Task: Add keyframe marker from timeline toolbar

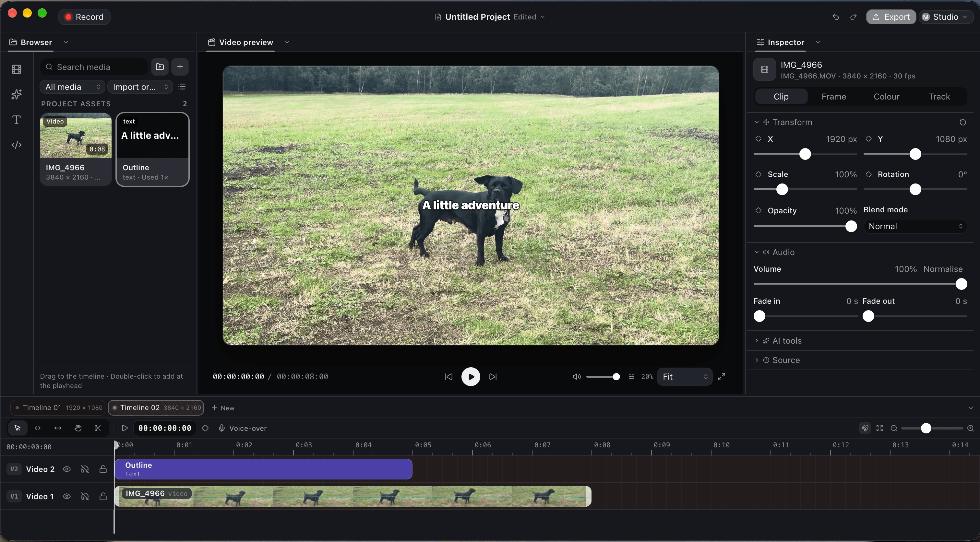Action: point(205,428)
